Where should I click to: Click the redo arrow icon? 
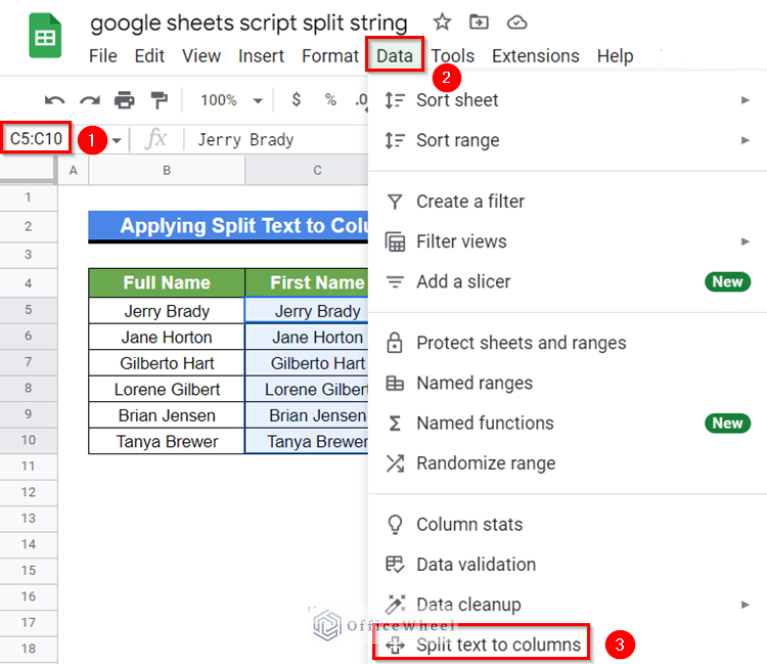click(x=90, y=100)
